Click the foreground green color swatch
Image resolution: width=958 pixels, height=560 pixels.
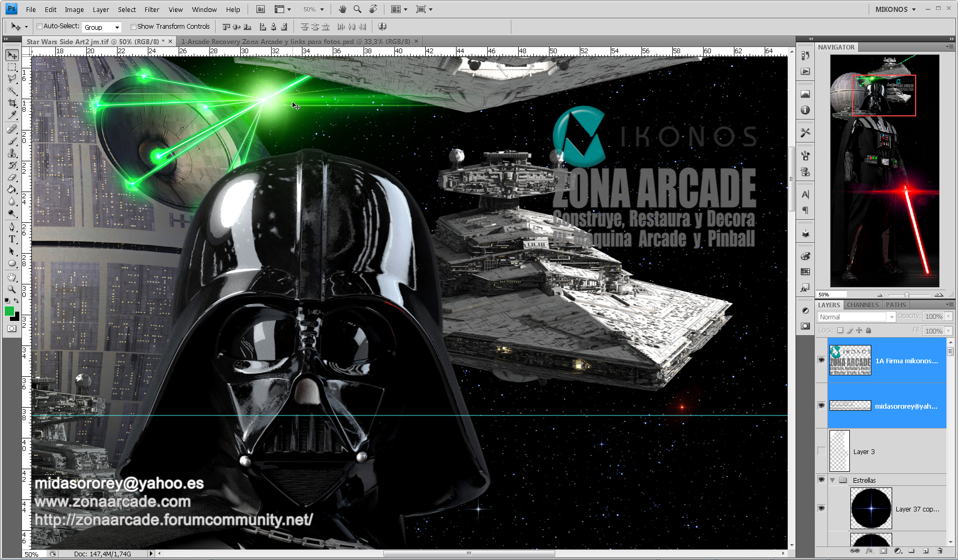click(x=9, y=311)
